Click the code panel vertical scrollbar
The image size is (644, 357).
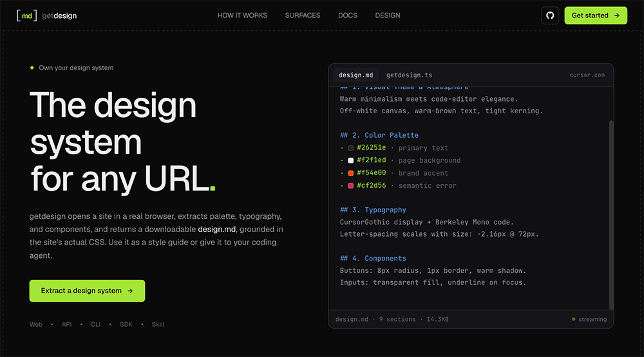(611, 215)
